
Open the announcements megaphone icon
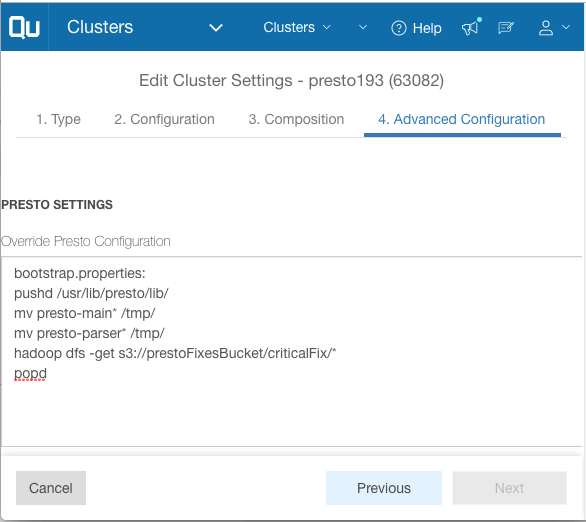click(471, 27)
